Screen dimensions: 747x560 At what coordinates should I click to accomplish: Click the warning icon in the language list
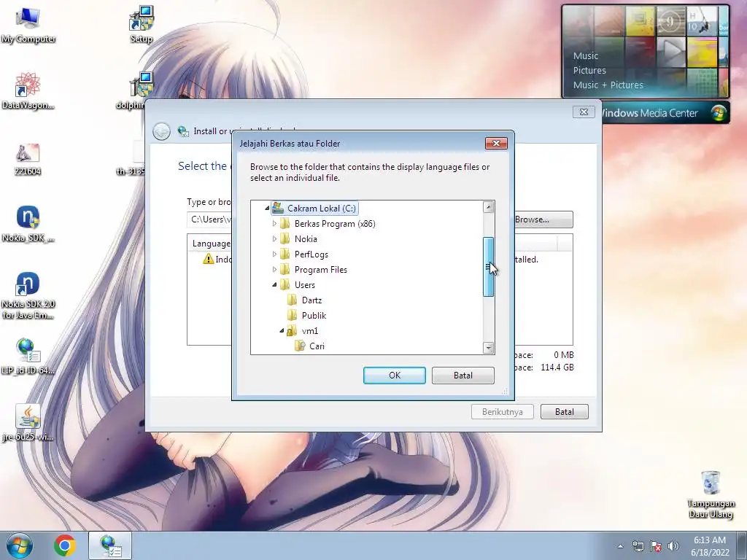point(208,259)
